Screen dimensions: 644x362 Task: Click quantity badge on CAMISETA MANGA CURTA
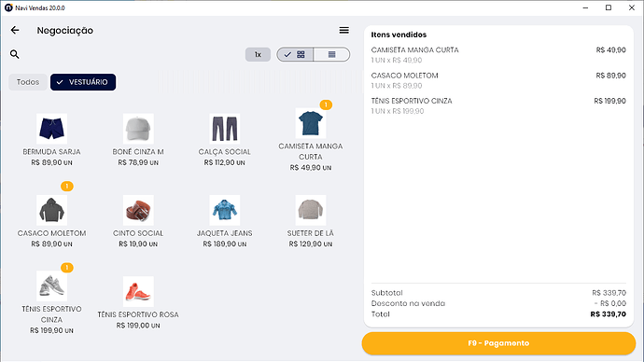point(326,105)
